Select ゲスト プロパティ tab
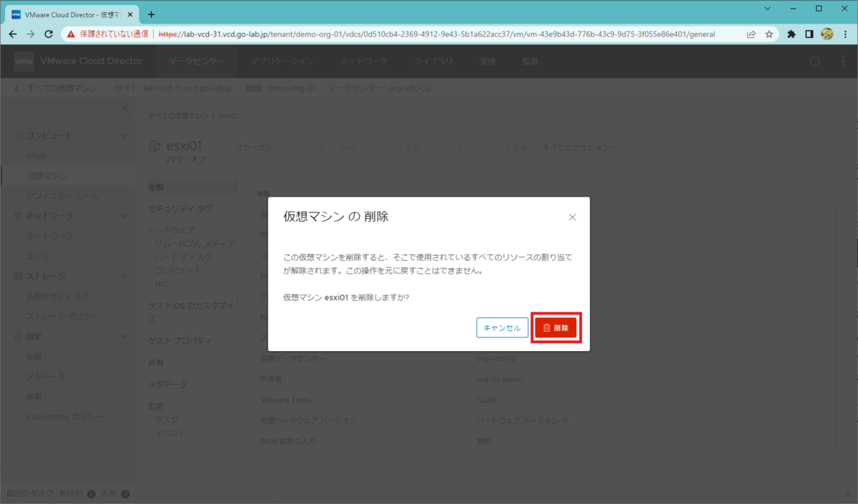This screenshot has height=504, width=858. coord(179,341)
